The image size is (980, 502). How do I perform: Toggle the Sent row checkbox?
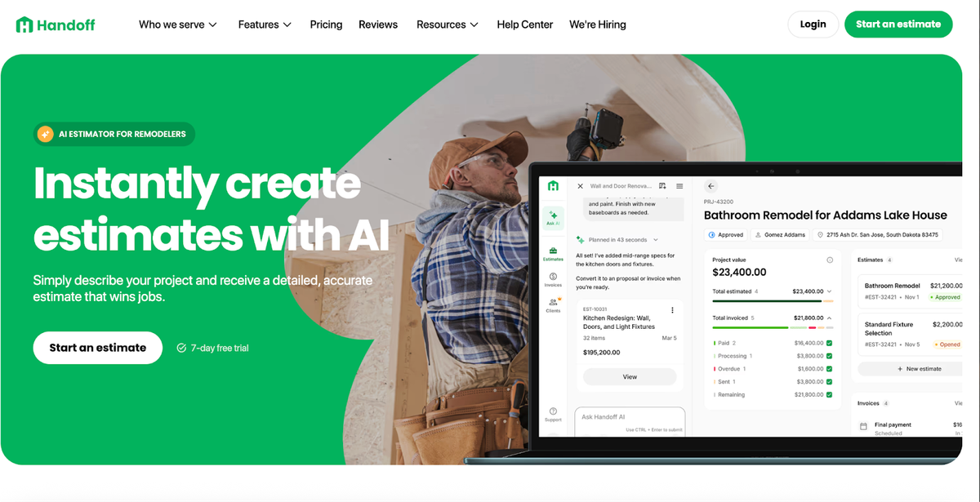click(x=829, y=381)
